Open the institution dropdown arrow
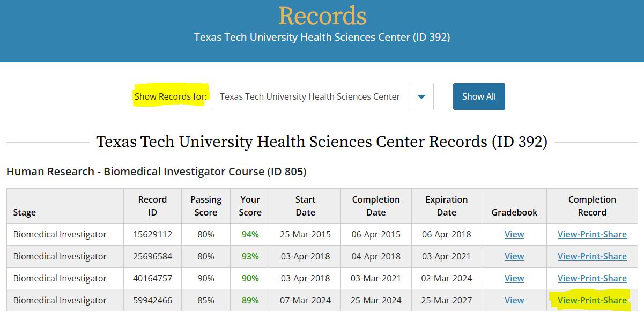The width and height of the screenshot is (644, 312). click(x=421, y=96)
